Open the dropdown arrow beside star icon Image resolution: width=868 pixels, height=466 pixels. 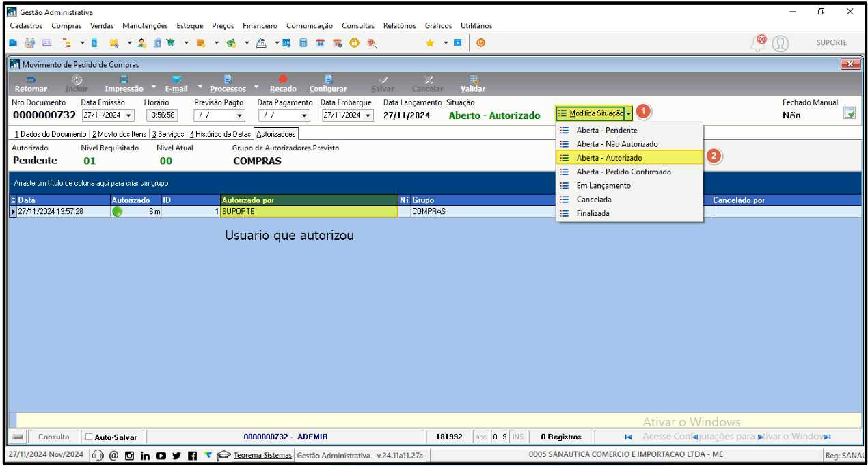point(445,42)
